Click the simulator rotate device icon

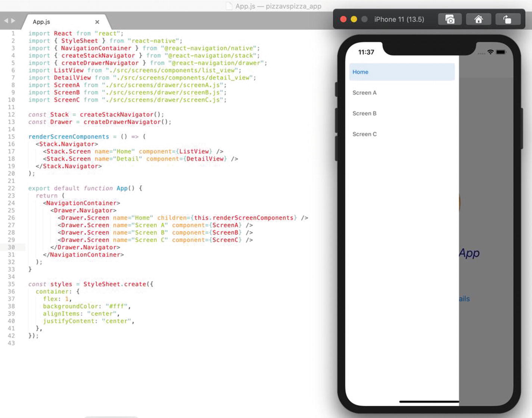[507, 19]
